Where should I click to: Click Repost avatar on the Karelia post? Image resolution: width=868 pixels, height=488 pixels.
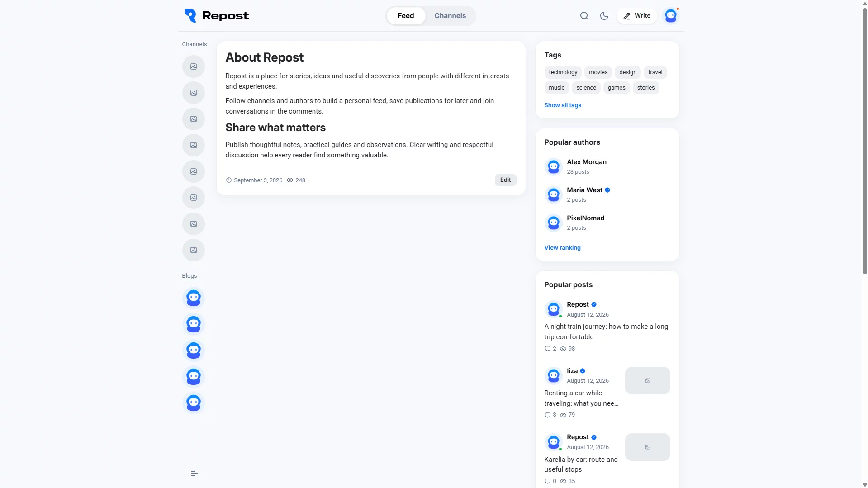point(553,442)
